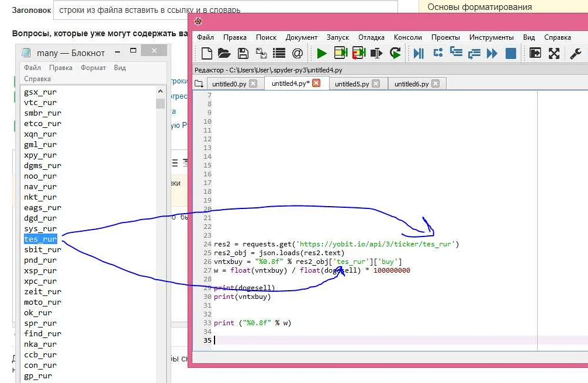Viewport: 588px width, 383px height.
Task: Click the Debug file icon
Action: click(418, 54)
